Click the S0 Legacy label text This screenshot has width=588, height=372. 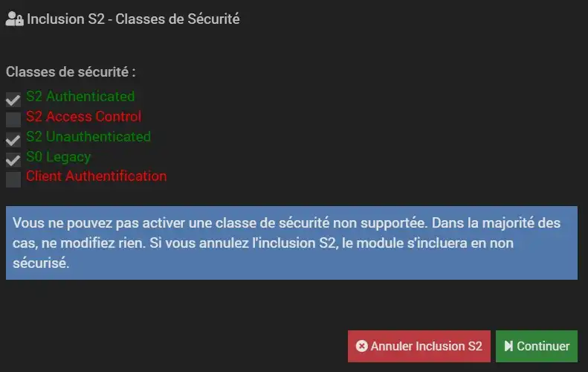point(58,157)
